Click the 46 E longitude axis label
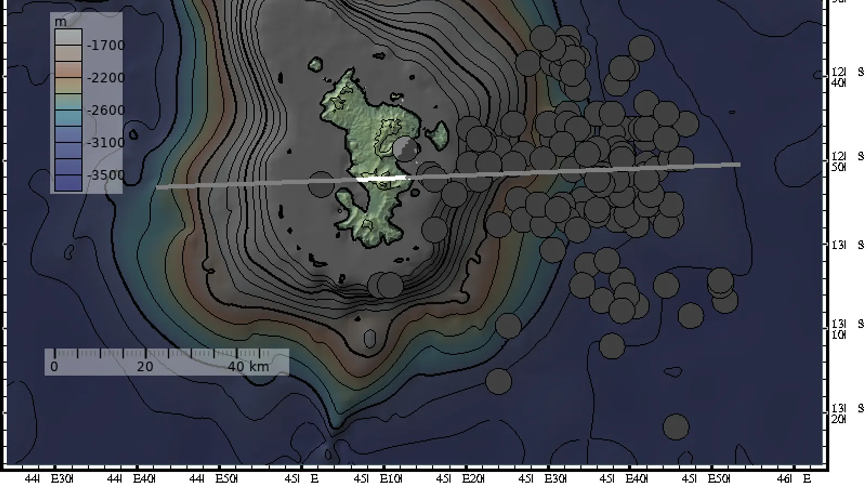 coord(795,479)
